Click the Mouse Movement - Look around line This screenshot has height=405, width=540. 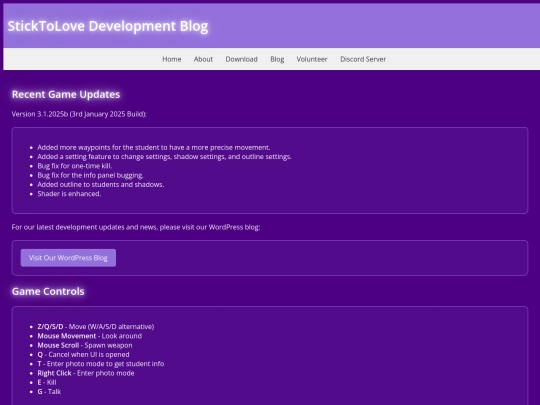(x=90, y=336)
